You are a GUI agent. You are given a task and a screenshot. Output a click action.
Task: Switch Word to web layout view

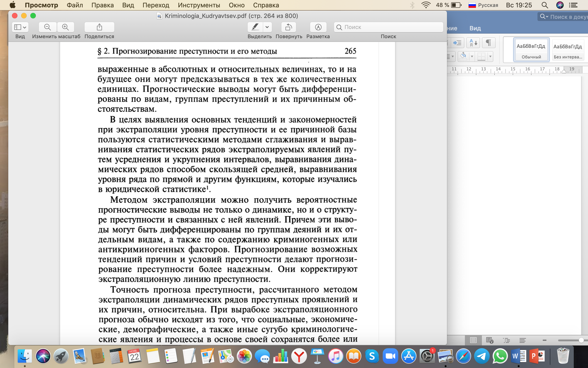coord(490,340)
